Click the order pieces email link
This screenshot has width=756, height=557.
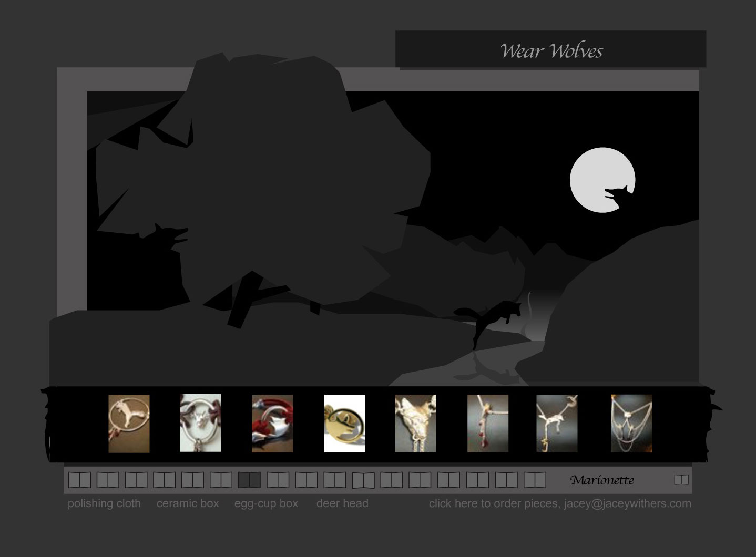tap(560, 503)
